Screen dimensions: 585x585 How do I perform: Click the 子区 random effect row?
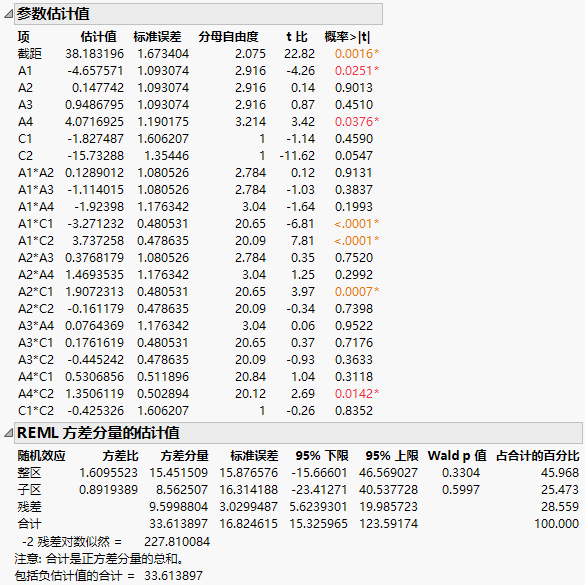[29, 489]
